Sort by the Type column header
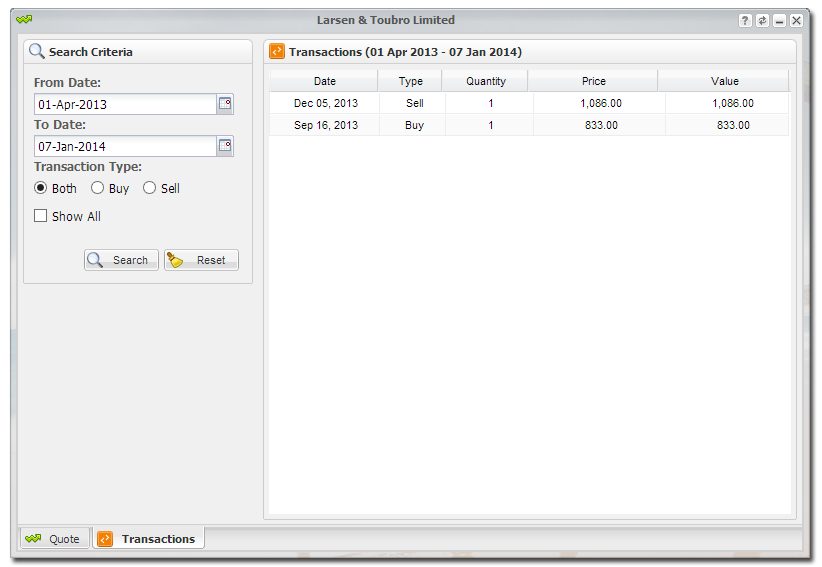This screenshot has width=822, height=567. pos(410,81)
